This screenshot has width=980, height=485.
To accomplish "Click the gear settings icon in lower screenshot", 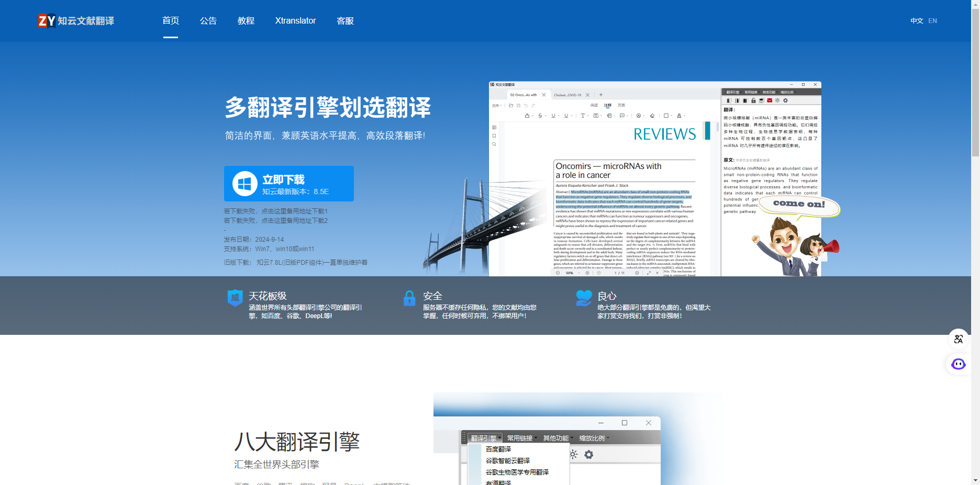I will 589,455.
